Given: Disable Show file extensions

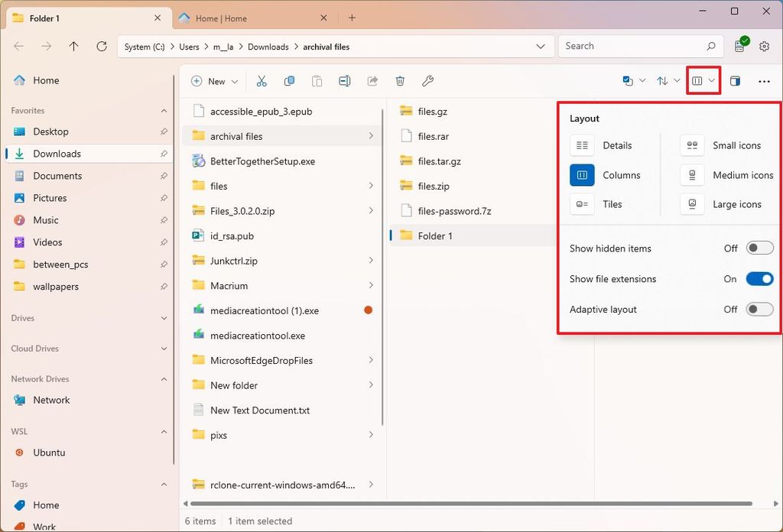Looking at the screenshot, I should tap(759, 278).
